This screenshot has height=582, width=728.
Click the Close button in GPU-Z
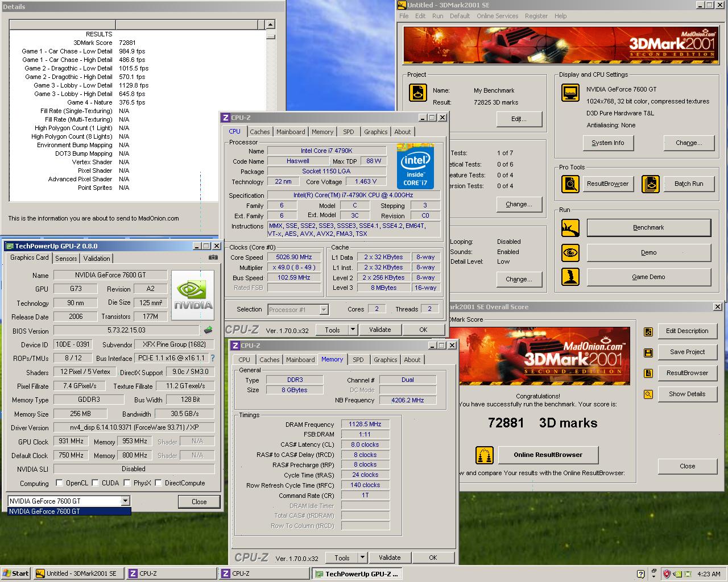(199, 501)
